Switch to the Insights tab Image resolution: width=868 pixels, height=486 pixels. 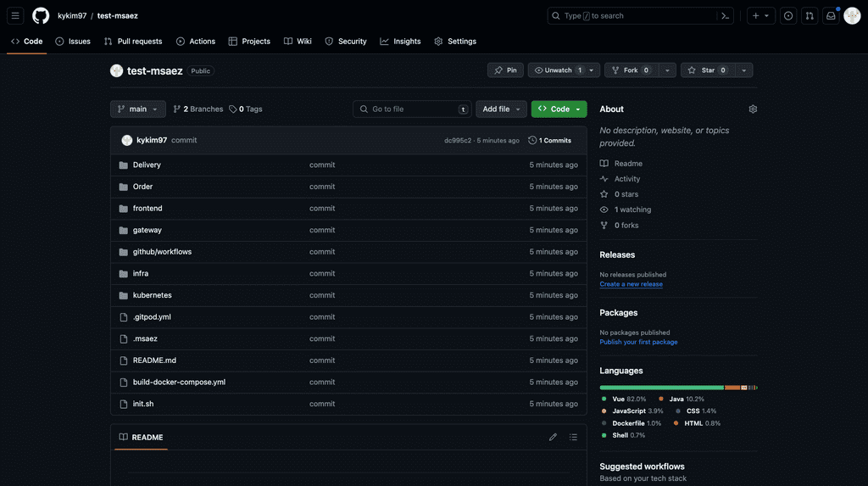(400, 42)
